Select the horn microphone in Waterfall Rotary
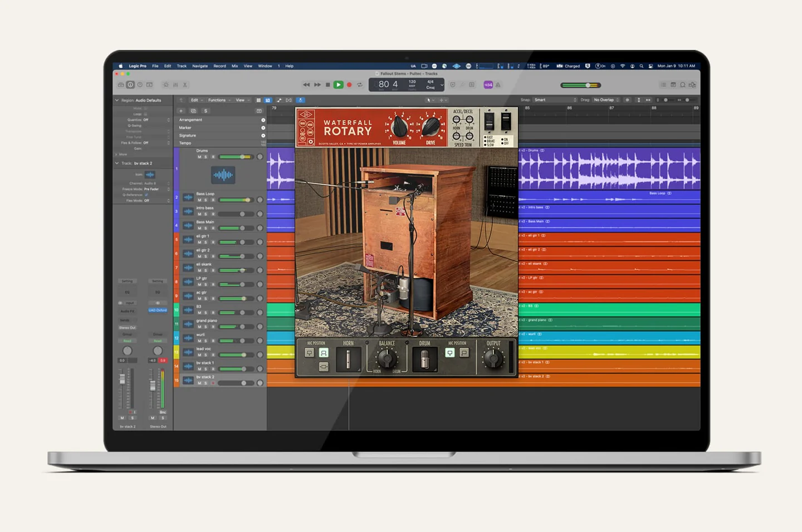 pyautogui.click(x=348, y=359)
